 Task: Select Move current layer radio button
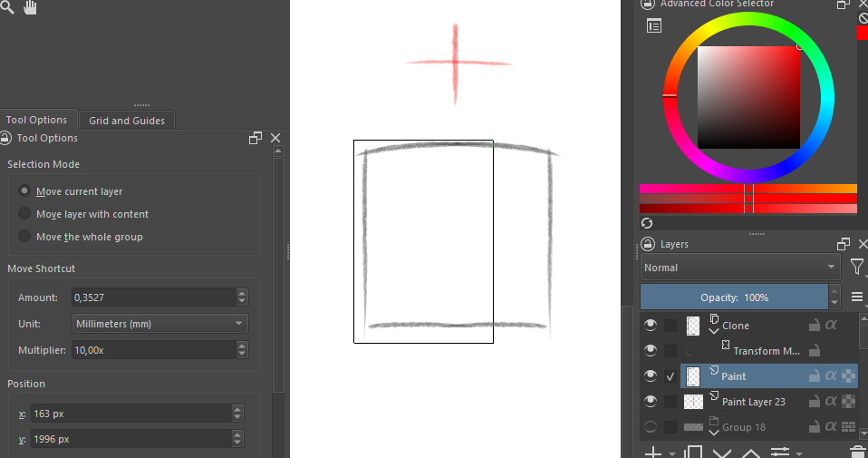click(24, 190)
